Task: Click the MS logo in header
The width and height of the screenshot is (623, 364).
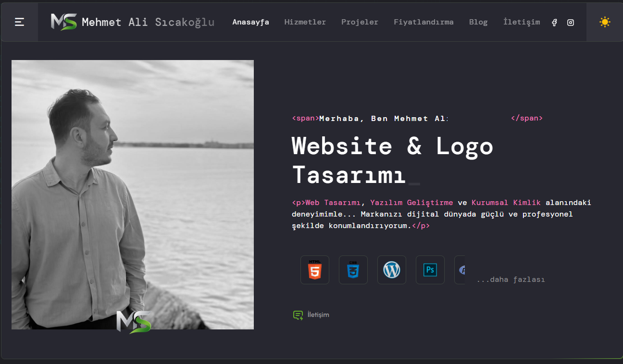Action: 63,22
